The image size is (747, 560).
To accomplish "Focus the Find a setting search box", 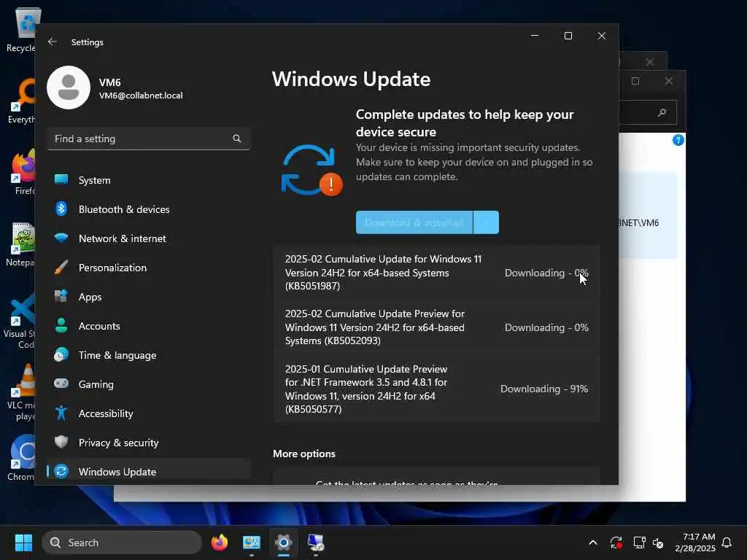I will click(149, 139).
